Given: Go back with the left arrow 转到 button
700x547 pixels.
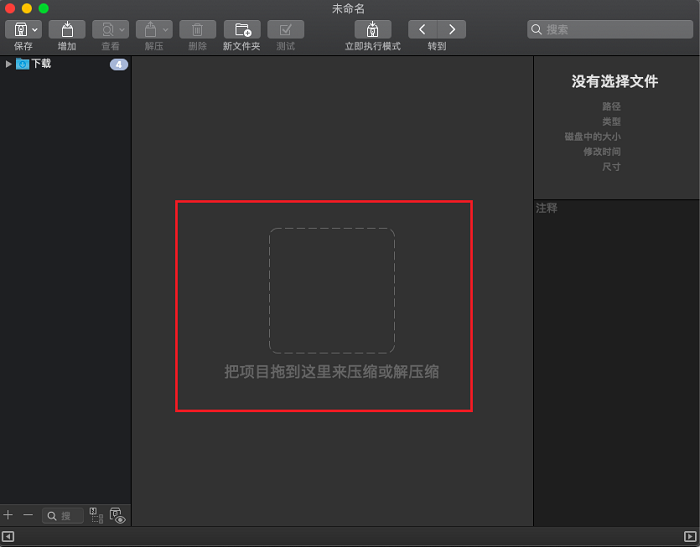Looking at the screenshot, I should coord(423,30).
